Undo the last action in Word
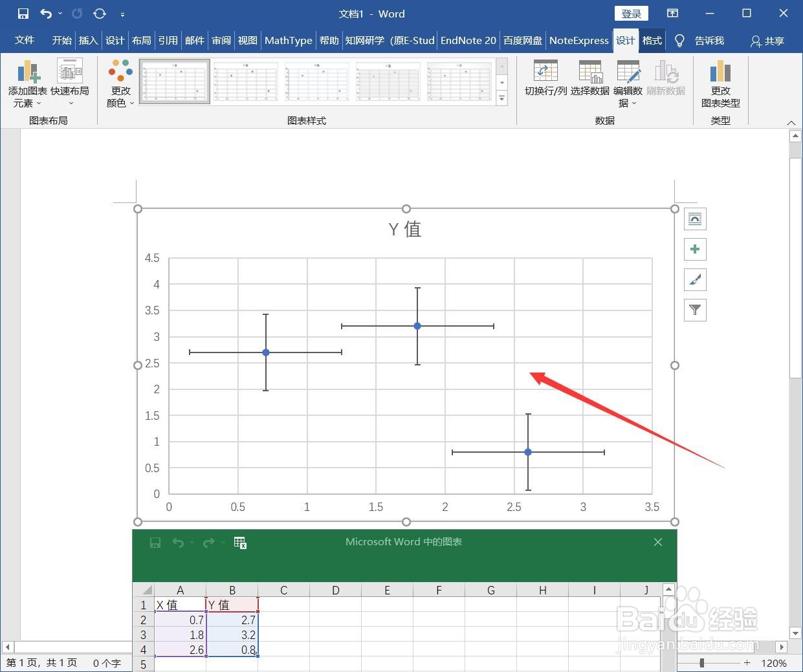This screenshot has height=672, width=803. pyautogui.click(x=45, y=14)
